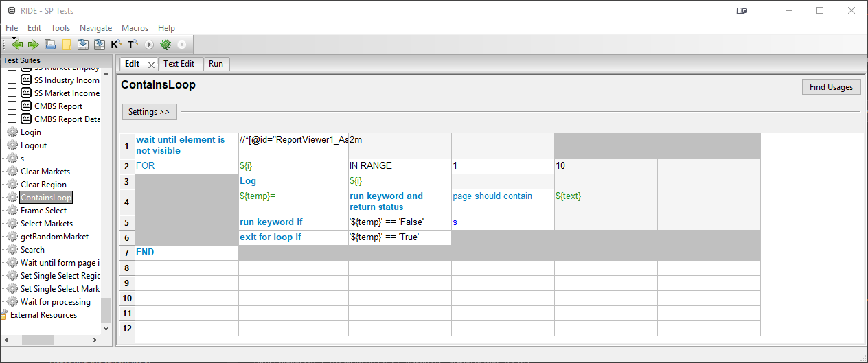Click the green Go Back arrow
The width and height of the screenshot is (868, 363).
click(17, 45)
